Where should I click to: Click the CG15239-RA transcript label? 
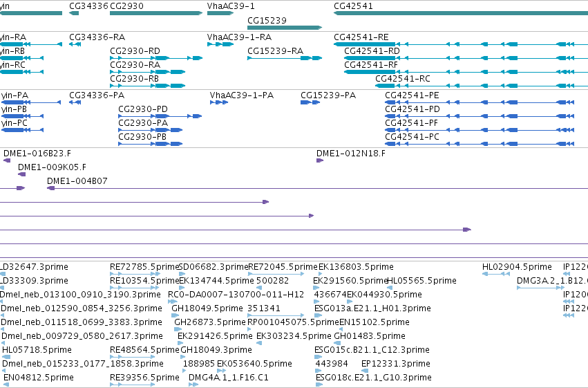[275, 51]
